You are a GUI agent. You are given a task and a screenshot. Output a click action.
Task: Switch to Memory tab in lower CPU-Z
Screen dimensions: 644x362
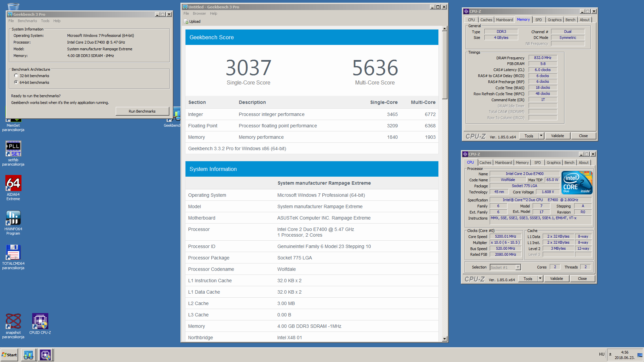pyautogui.click(x=522, y=163)
